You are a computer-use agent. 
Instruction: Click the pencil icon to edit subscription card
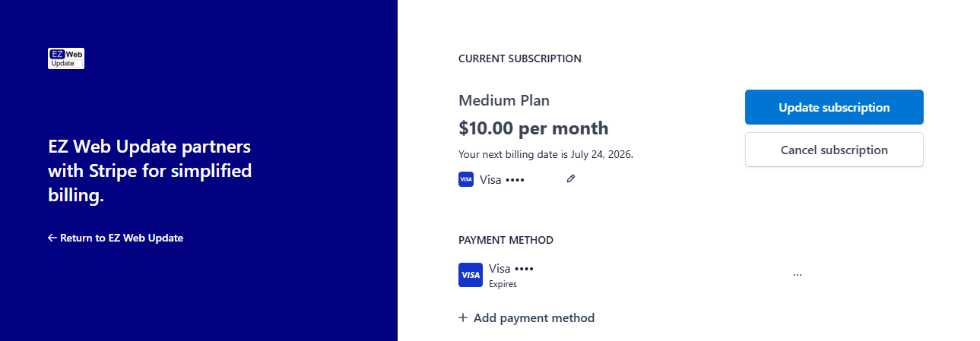571,178
